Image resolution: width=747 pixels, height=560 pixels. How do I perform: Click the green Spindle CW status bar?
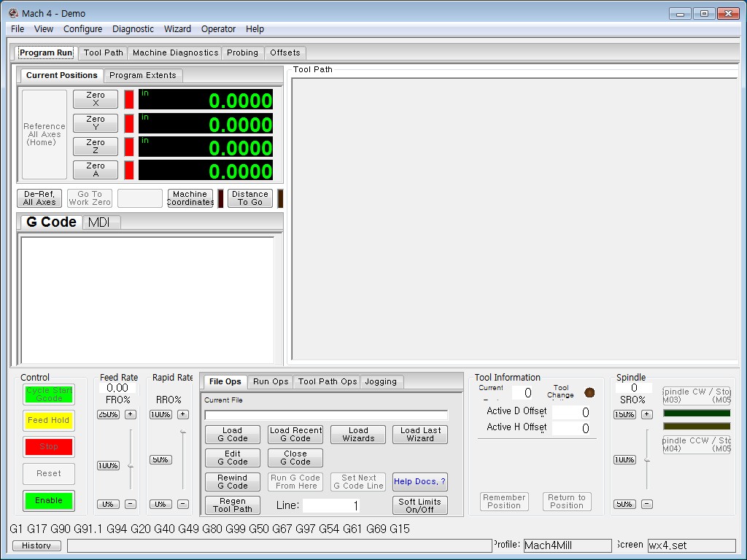point(697,413)
